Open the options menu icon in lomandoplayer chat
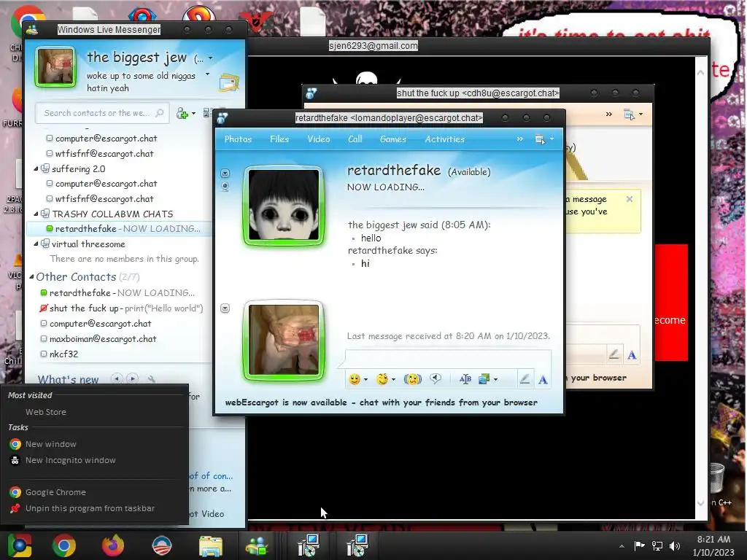This screenshot has width=747, height=560. coord(539,139)
